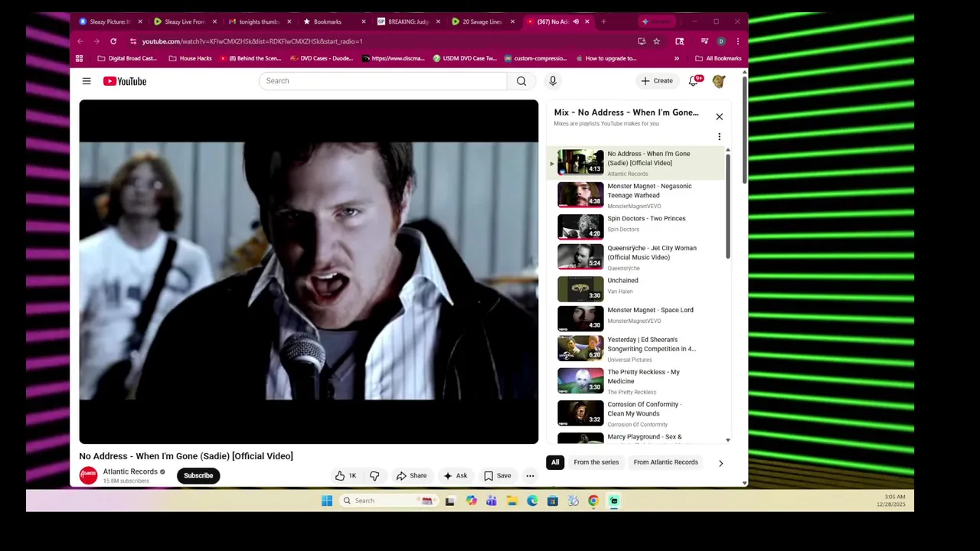Click the Ask button
This screenshot has height=551, width=980.
(x=456, y=476)
